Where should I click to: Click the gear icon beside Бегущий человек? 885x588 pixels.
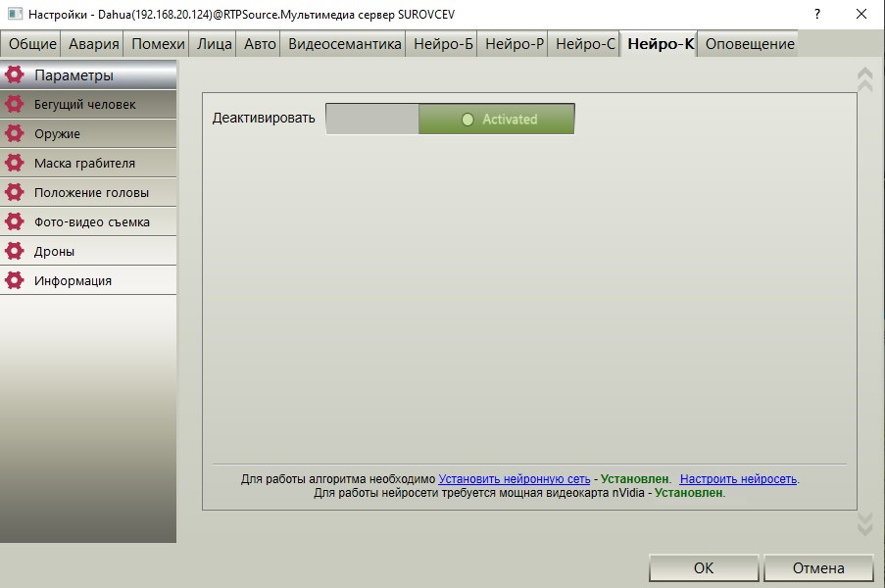point(14,104)
